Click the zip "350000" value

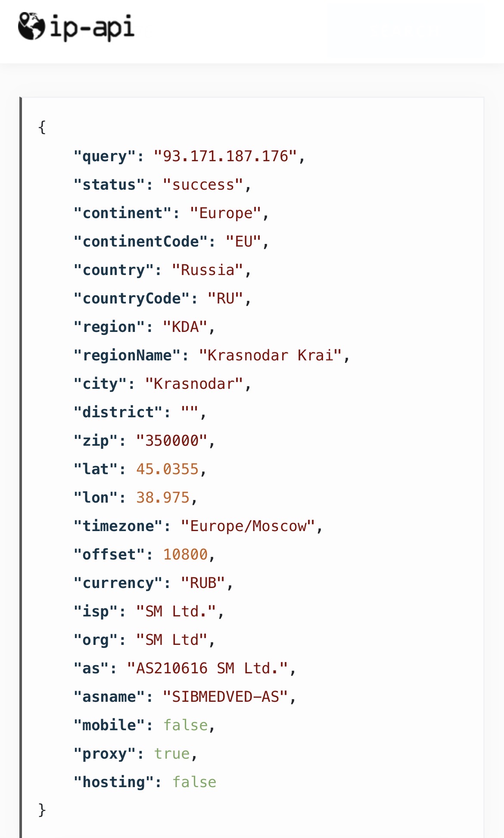click(172, 441)
